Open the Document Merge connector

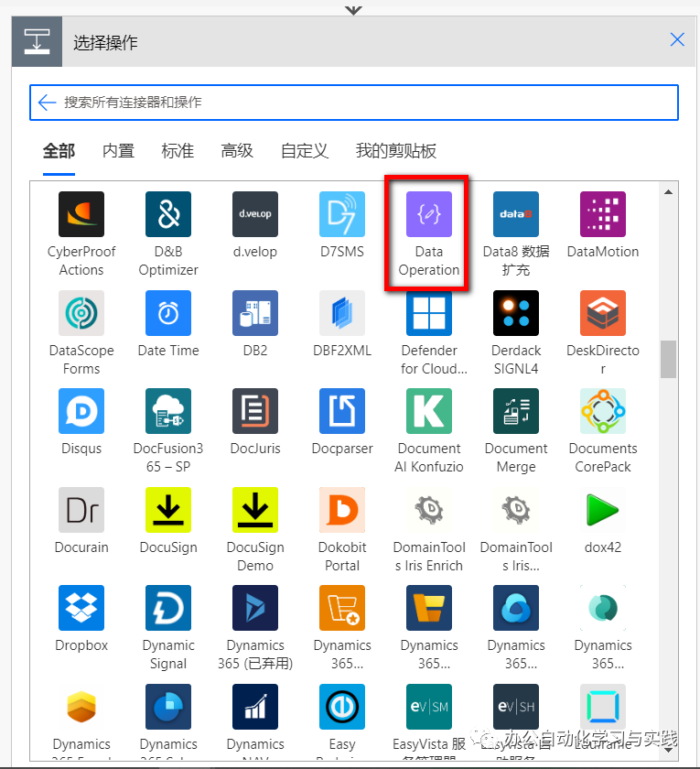[x=516, y=411]
